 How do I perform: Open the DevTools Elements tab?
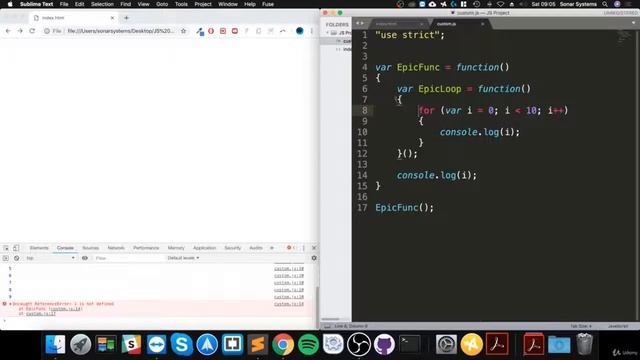pos(39,248)
